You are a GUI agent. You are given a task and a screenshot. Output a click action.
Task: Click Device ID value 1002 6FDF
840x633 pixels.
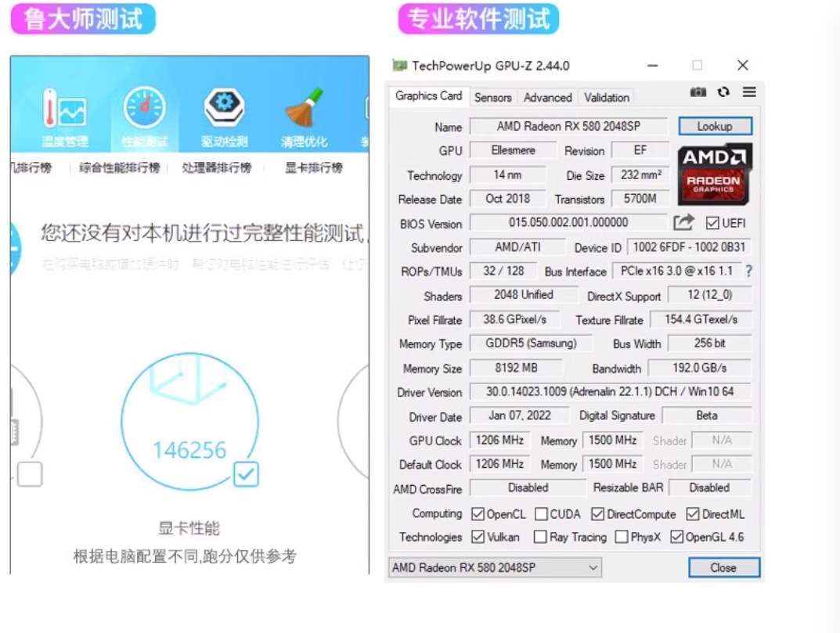click(x=689, y=247)
